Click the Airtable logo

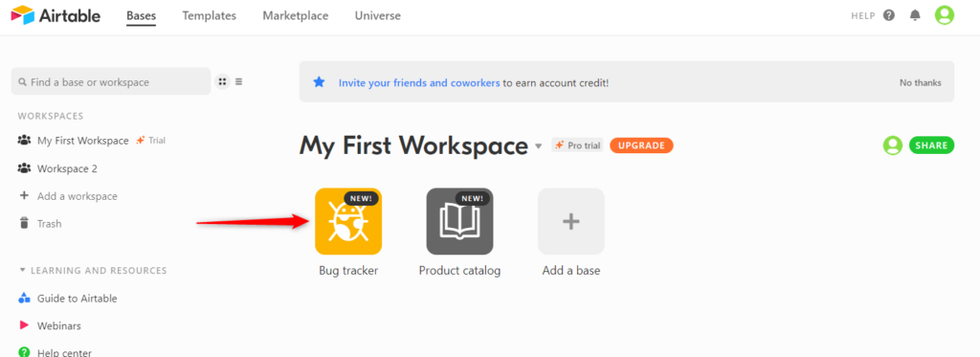(x=56, y=15)
